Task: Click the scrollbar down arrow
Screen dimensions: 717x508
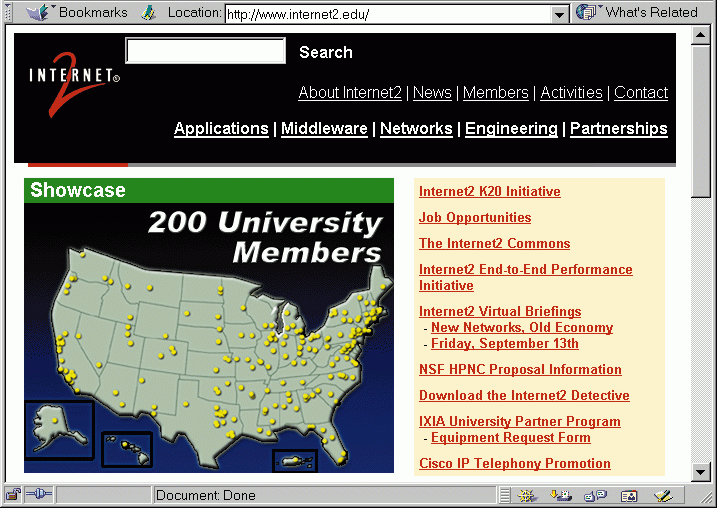Action: click(700, 472)
